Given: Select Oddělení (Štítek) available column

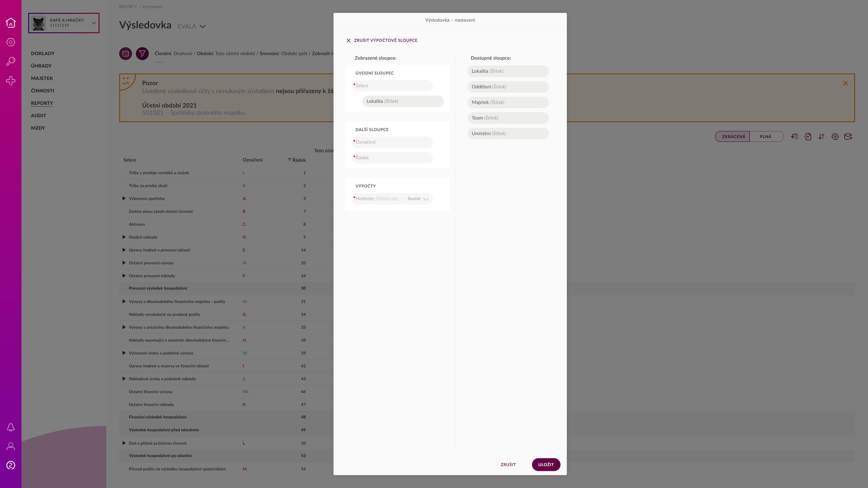Looking at the screenshot, I should point(508,87).
